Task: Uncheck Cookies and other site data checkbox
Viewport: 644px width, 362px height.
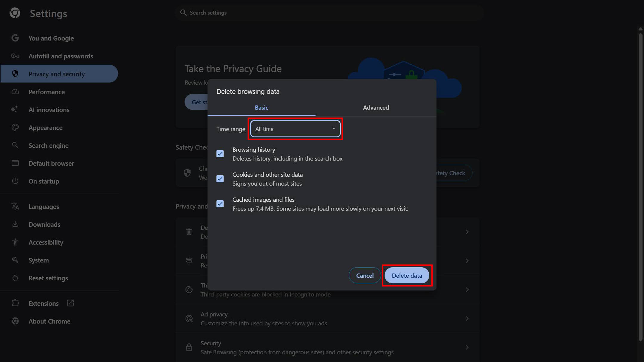Action: click(x=220, y=179)
